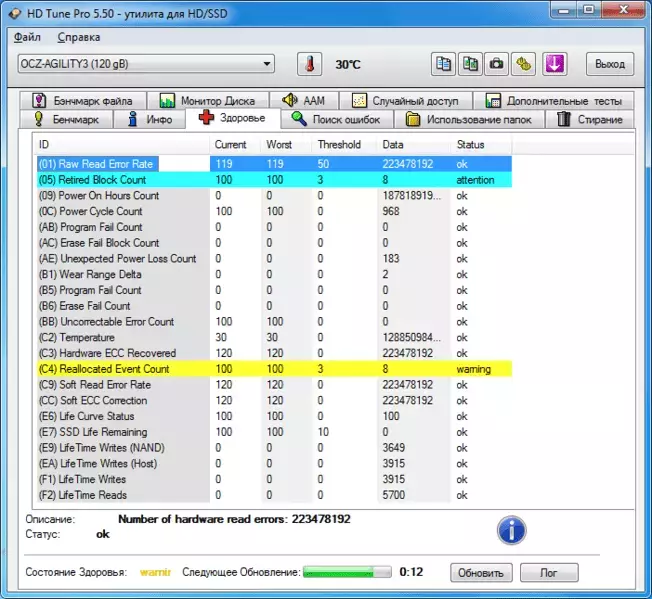Click the data value 968 for Power Cycle Count
The height and width of the screenshot is (599, 652).
tap(391, 211)
